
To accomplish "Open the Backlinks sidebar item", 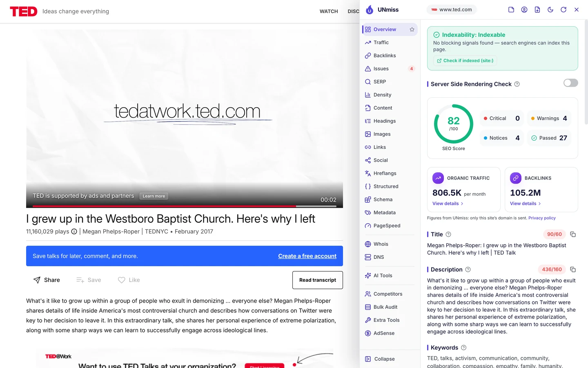I will 390,56.
